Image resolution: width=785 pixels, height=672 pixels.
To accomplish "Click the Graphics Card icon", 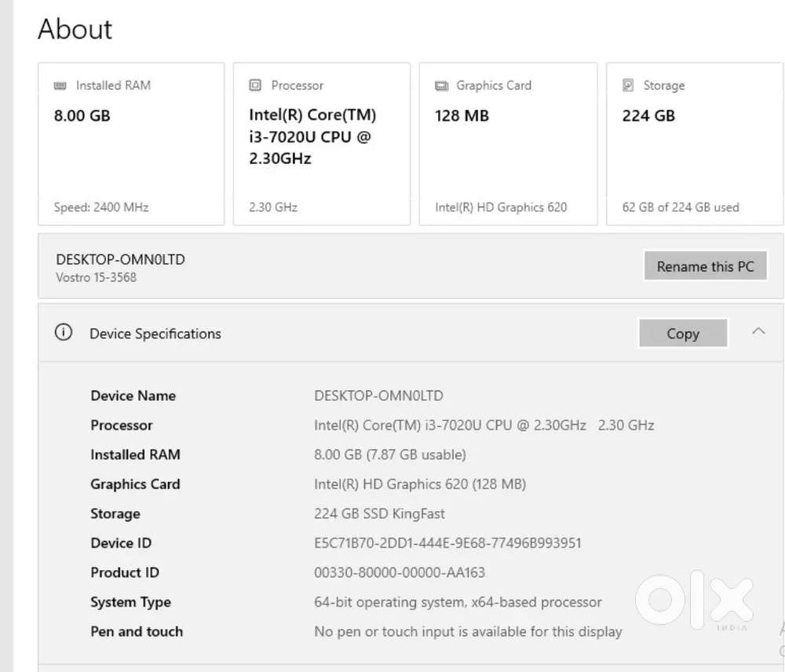I will point(442,86).
